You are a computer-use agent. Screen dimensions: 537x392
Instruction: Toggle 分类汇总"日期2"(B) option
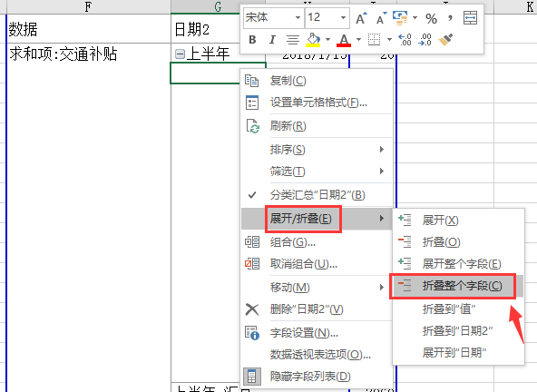click(x=316, y=195)
